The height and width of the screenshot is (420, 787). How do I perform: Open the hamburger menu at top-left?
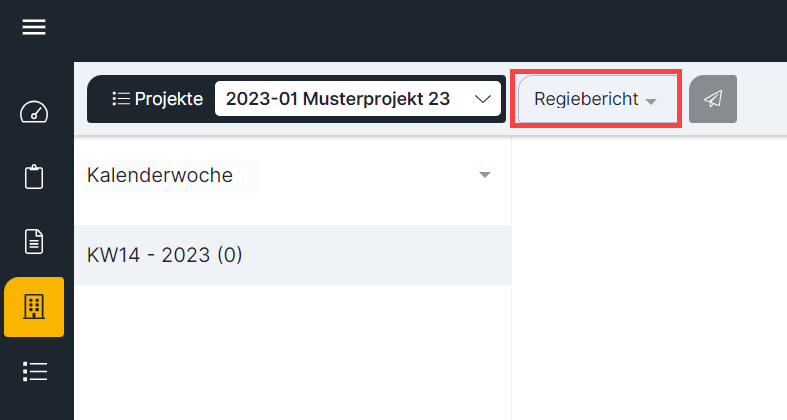click(x=34, y=27)
